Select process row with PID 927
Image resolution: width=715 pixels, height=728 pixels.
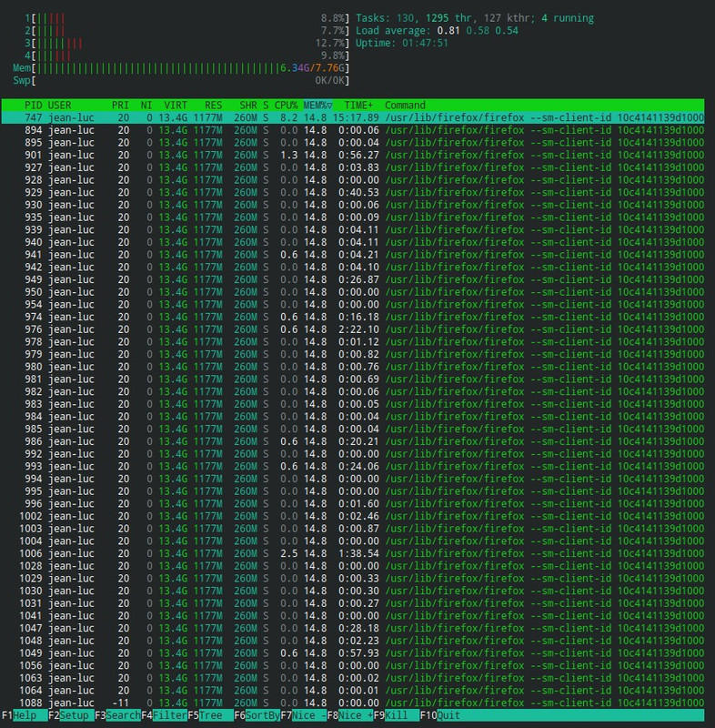tap(353, 167)
